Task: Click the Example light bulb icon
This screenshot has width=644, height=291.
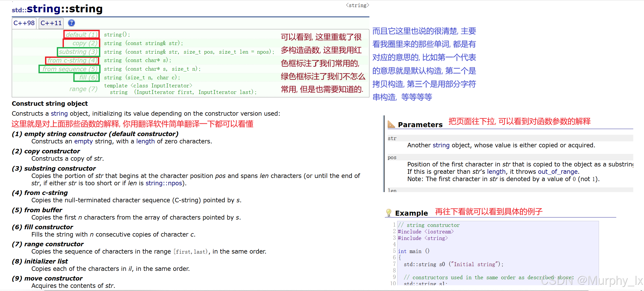Action: (388, 212)
